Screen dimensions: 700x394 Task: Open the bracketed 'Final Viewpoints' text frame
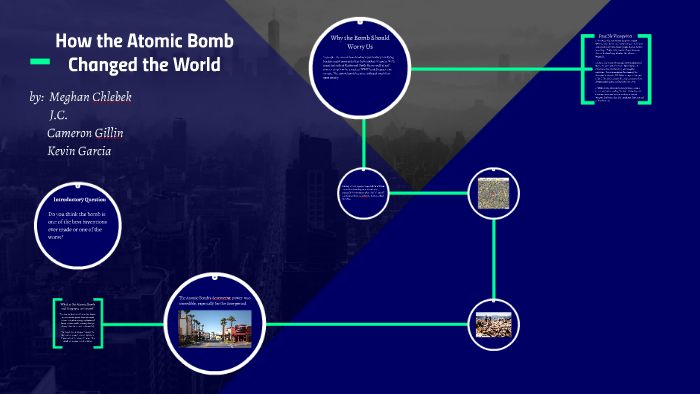click(x=616, y=69)
